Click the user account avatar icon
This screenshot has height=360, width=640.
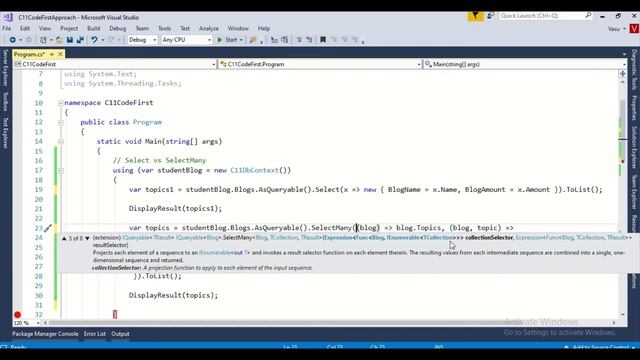(x=634, y=29)
